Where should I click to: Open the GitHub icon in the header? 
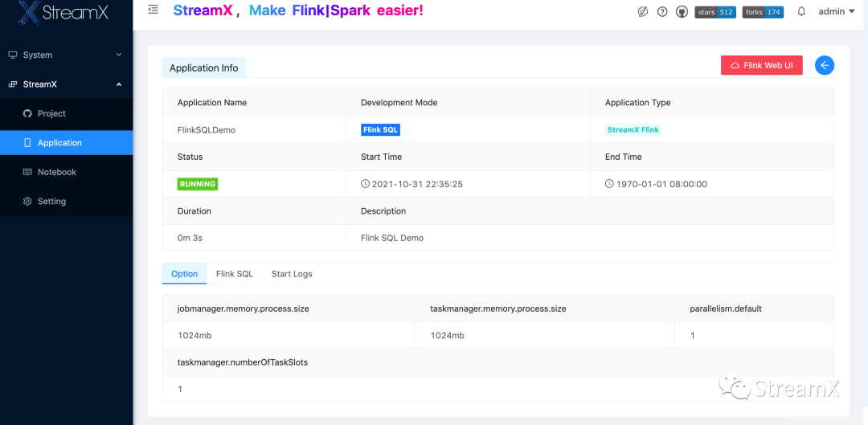tap(682, 11)
